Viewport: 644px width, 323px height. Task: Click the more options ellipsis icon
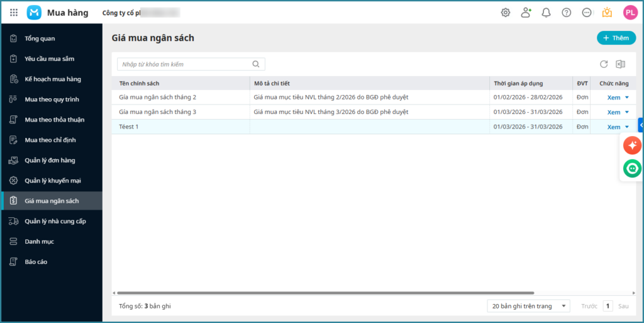(587, 13)
